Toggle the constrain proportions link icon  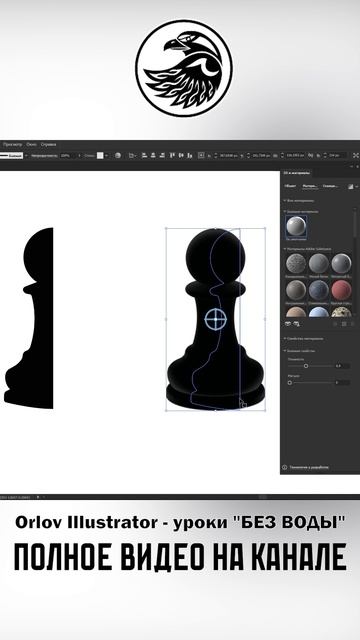[311, 156]
